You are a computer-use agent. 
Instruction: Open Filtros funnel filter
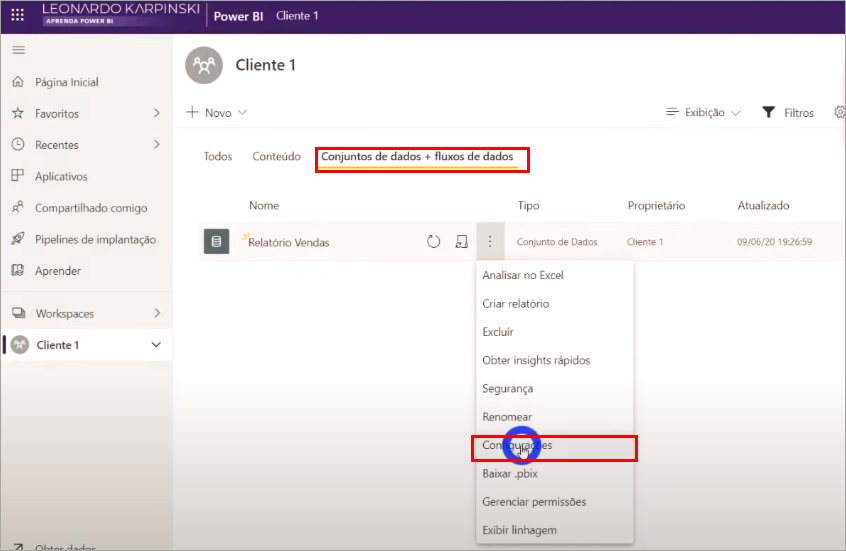tap(788, 113)
